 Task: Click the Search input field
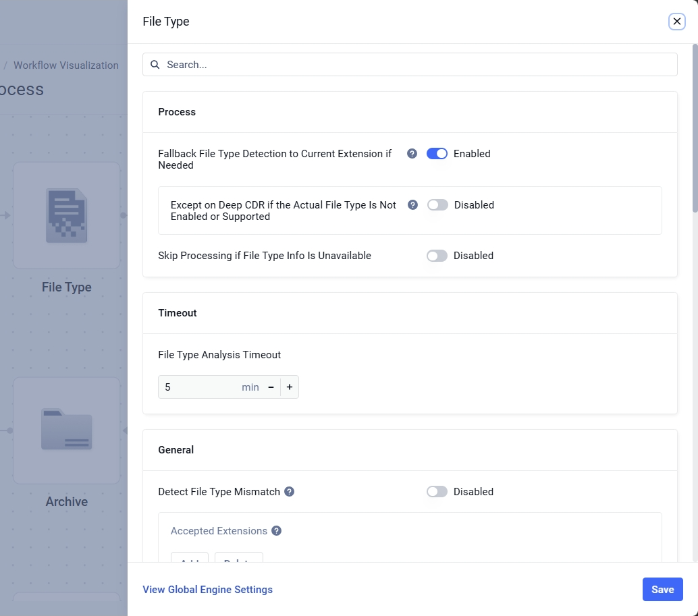[410, 65]
